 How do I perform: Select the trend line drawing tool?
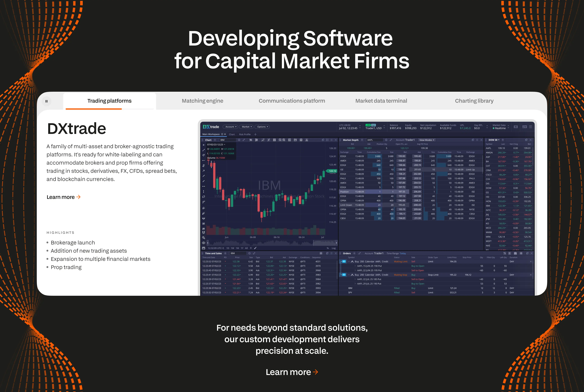204,150
